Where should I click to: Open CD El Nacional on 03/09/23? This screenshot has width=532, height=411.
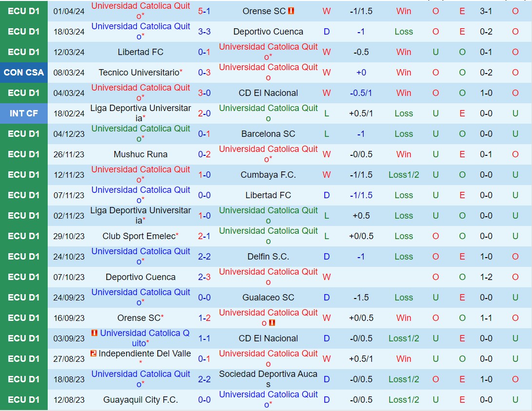[x=268, y=338]
